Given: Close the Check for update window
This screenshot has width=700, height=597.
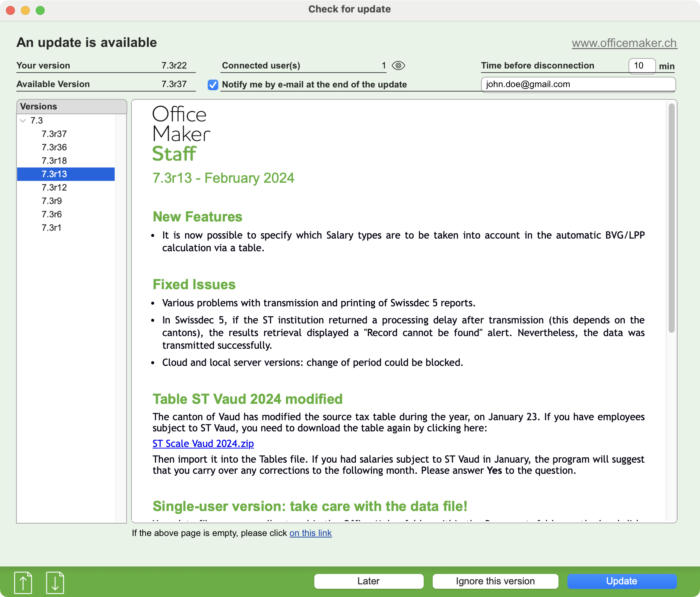Looking at the screenshot, I should click(10, 10).
